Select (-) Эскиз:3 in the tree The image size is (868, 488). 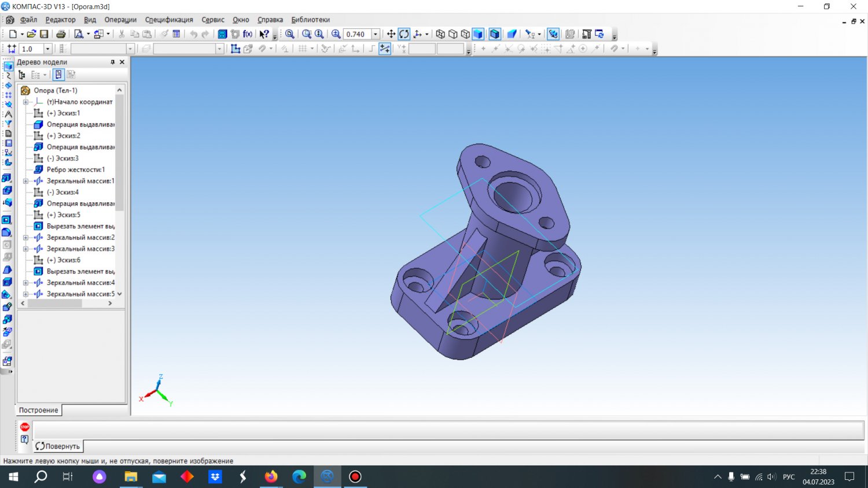click(x=62, y=158)
